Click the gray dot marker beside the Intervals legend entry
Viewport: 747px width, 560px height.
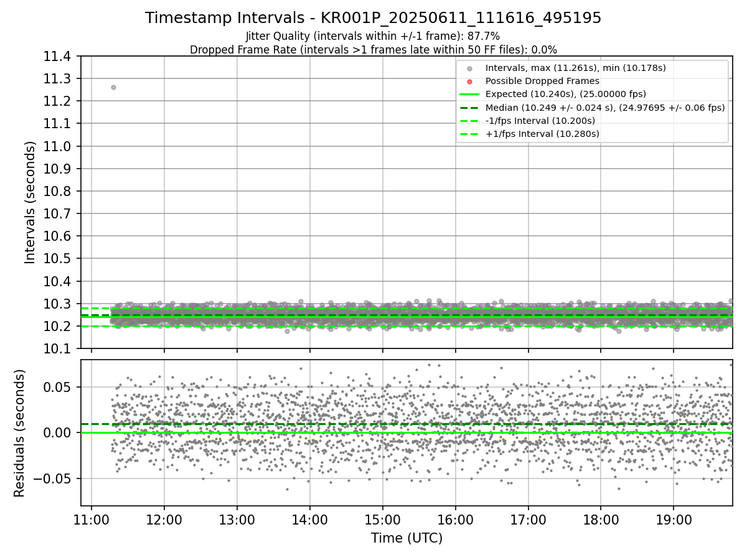point(469,68)
